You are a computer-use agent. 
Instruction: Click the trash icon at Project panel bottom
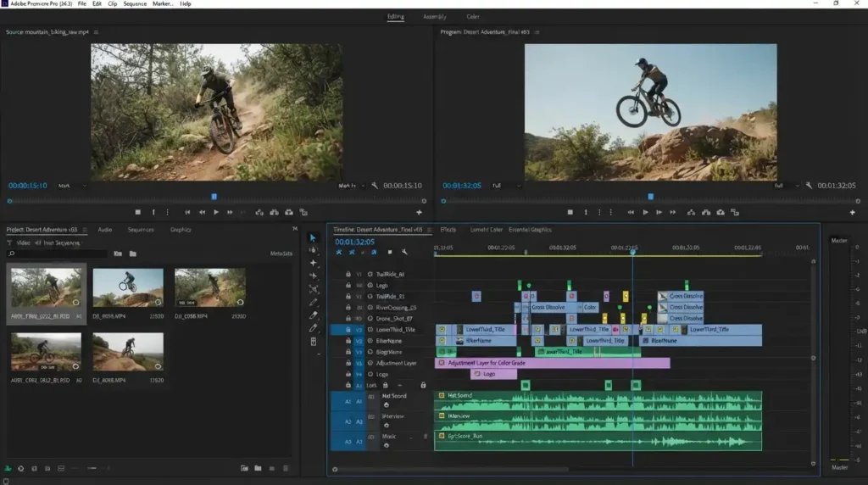pyautogui.click(x=286, y=468)
